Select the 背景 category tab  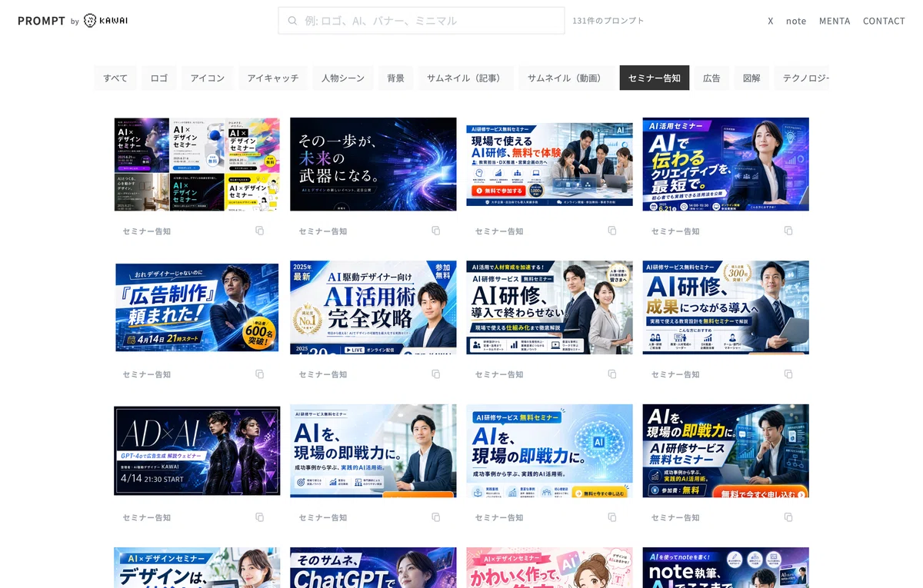[x=396, y=78]
